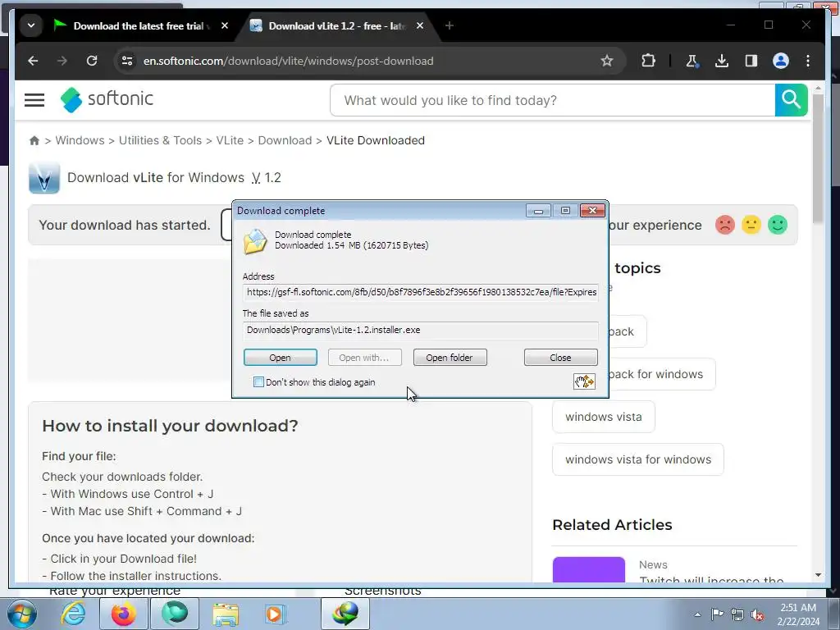840x630 pixels.
Task: Open Chrome three-dot menu
Action: 808,61
